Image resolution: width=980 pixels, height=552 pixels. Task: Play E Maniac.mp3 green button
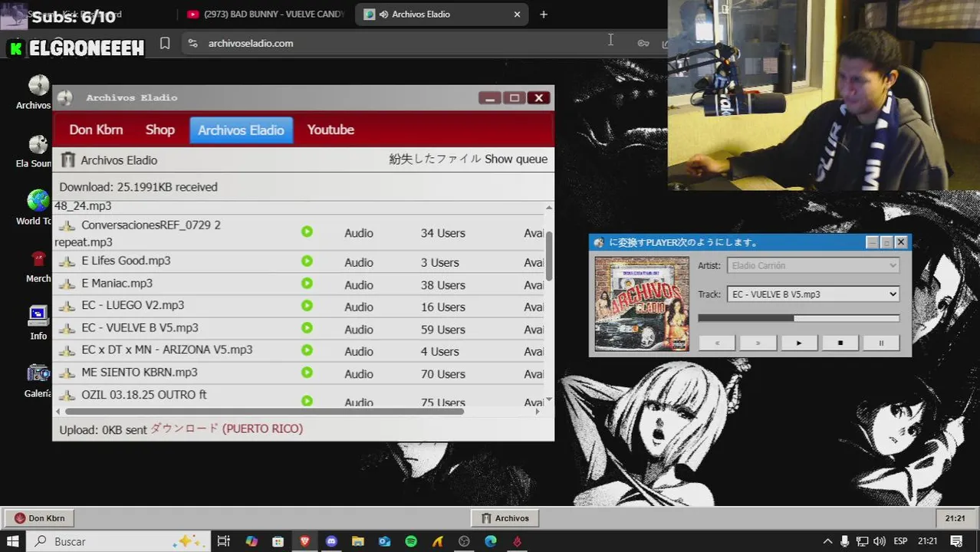pos(307,284)
